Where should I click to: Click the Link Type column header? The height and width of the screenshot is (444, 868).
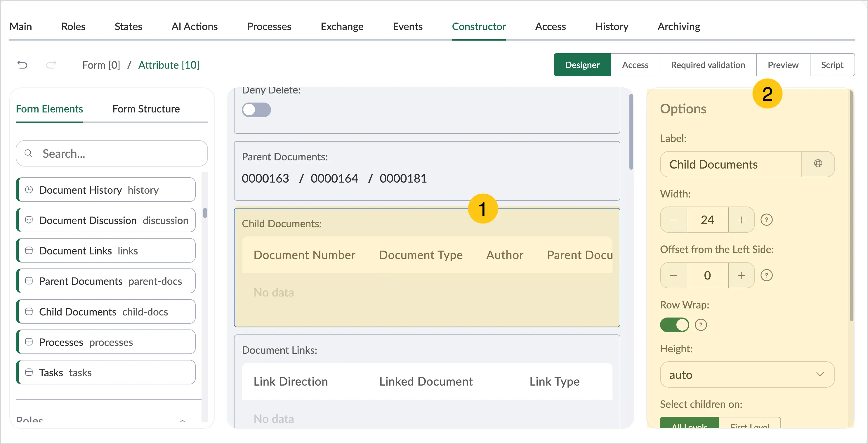point(554,381)
